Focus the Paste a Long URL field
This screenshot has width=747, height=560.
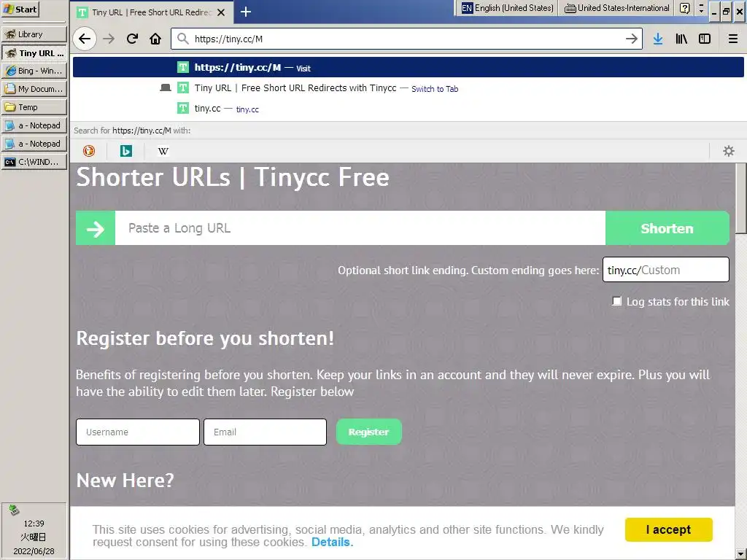(x=360, y=228)
